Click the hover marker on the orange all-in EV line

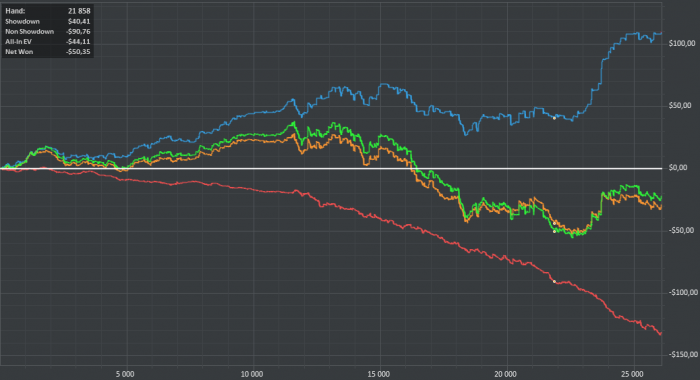[x=554, y=223]
